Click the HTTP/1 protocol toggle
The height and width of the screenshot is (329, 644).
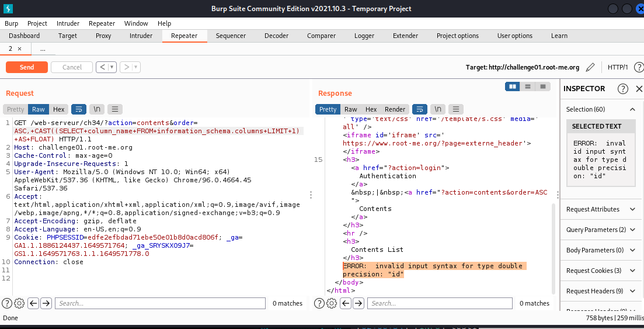[x=618, y=67]
